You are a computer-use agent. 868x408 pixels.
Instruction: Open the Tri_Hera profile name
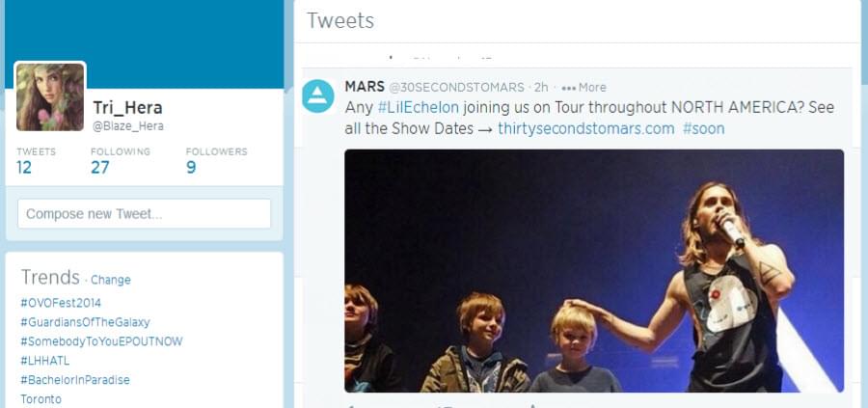click(x=128, y=107)
